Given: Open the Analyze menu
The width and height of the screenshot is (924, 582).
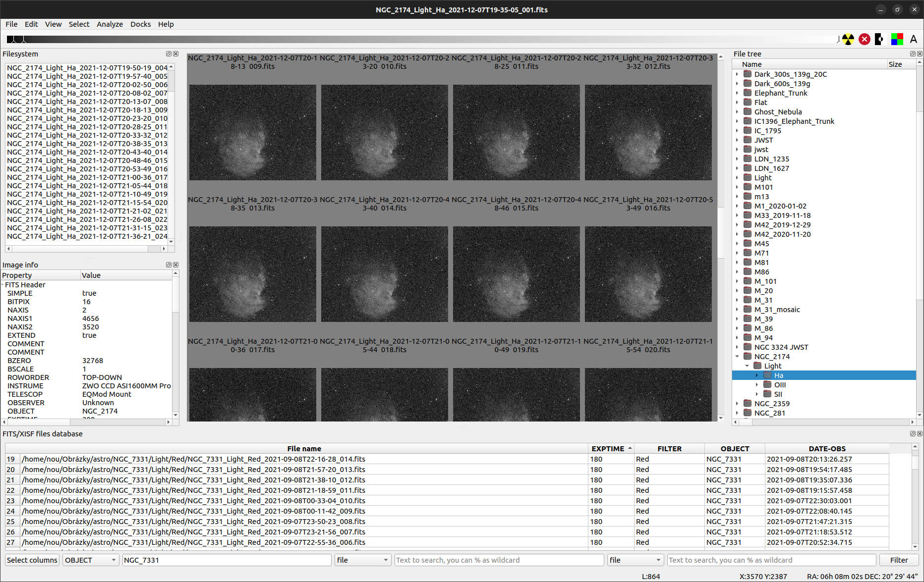Looking at the screenshot, I should click(110, 24).
